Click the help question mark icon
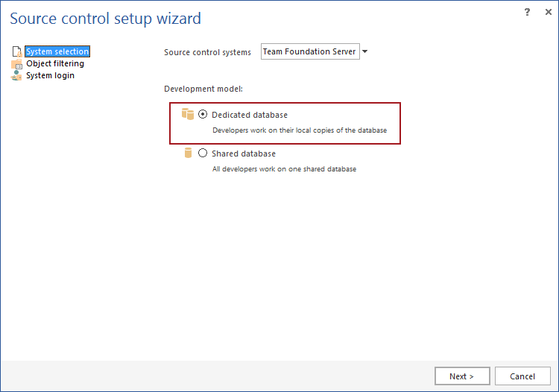559x392 pixels. [x=527, y=12]
